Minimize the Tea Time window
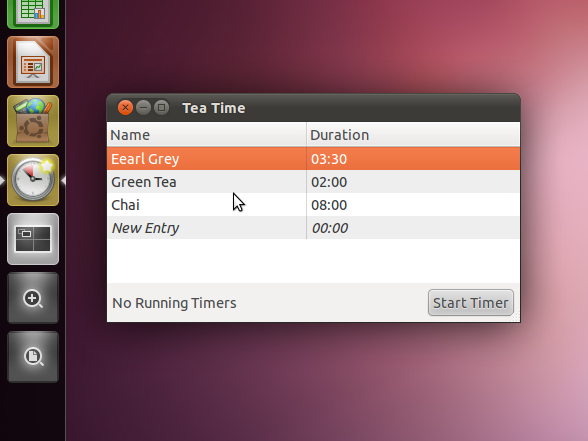This screenshot has height=441, width=588. click(x=143, y=108)
